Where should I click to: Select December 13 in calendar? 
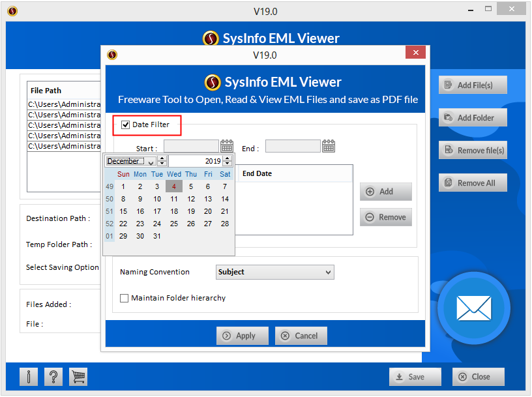208,199
